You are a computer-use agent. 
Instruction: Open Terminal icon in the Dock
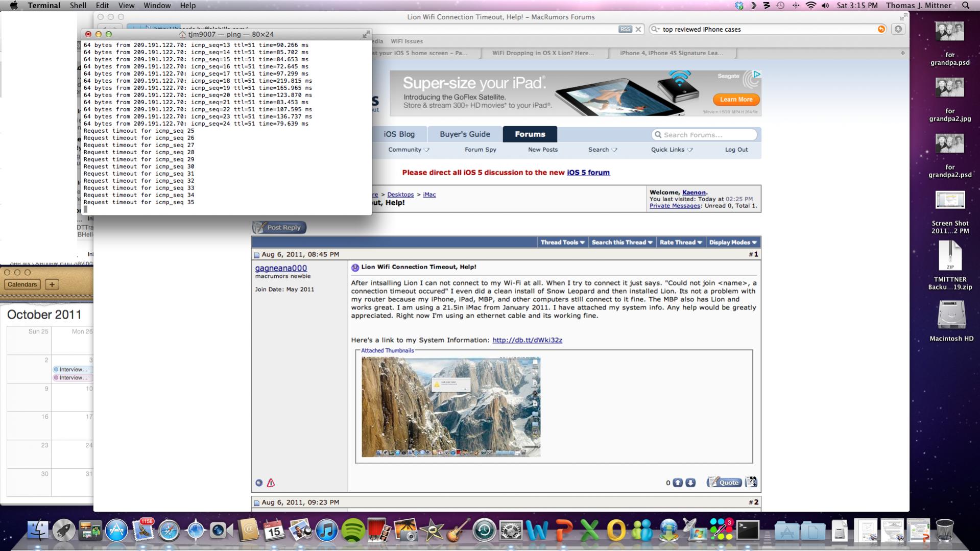(x=747, y=530)
